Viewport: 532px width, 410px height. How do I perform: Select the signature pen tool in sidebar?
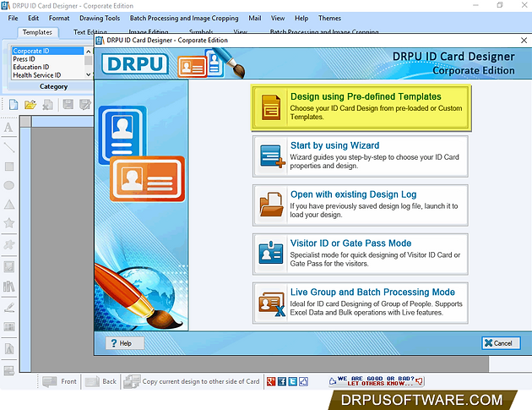click(x=8, y=308)
